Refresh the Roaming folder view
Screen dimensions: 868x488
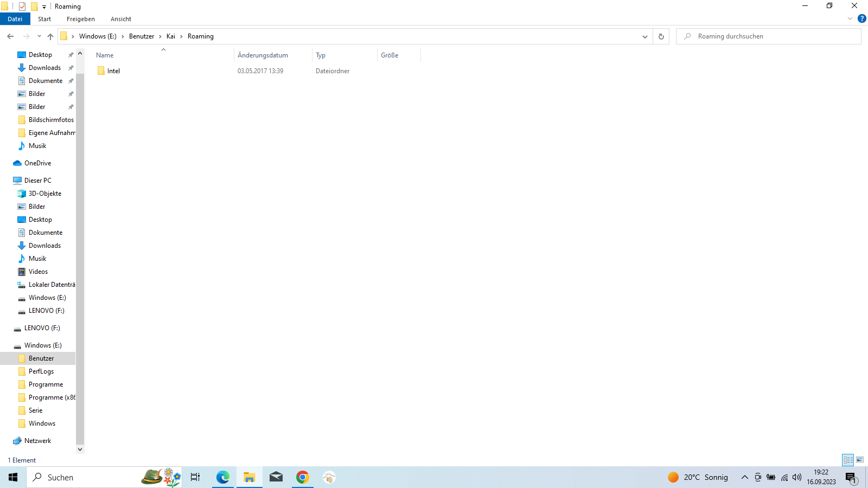tap(661, 36)
